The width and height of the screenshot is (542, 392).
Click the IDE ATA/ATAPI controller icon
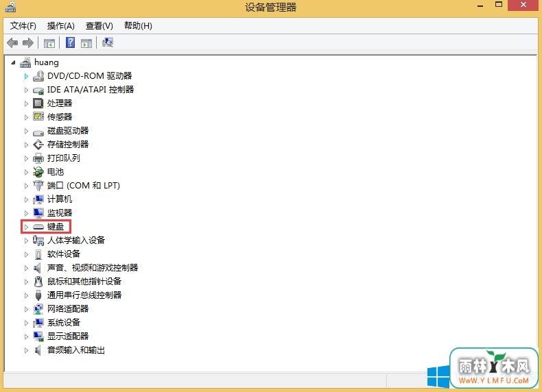(x=38, y=90)
